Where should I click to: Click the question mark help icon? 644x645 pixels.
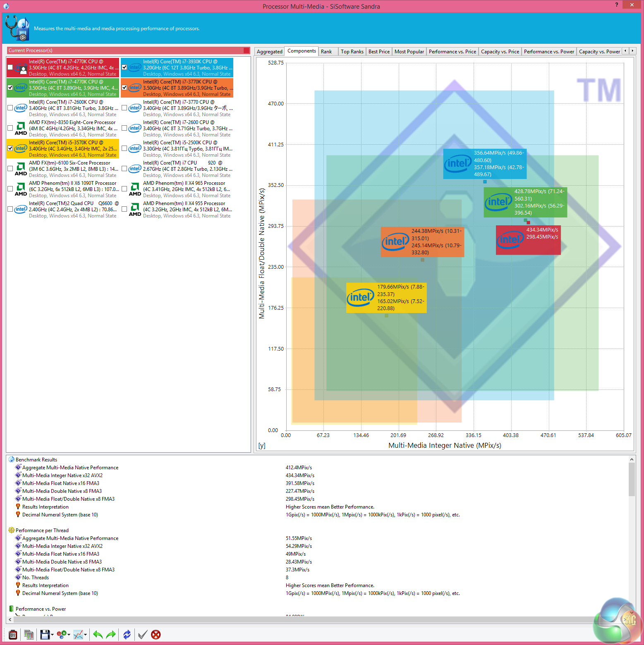pos(617,5)
